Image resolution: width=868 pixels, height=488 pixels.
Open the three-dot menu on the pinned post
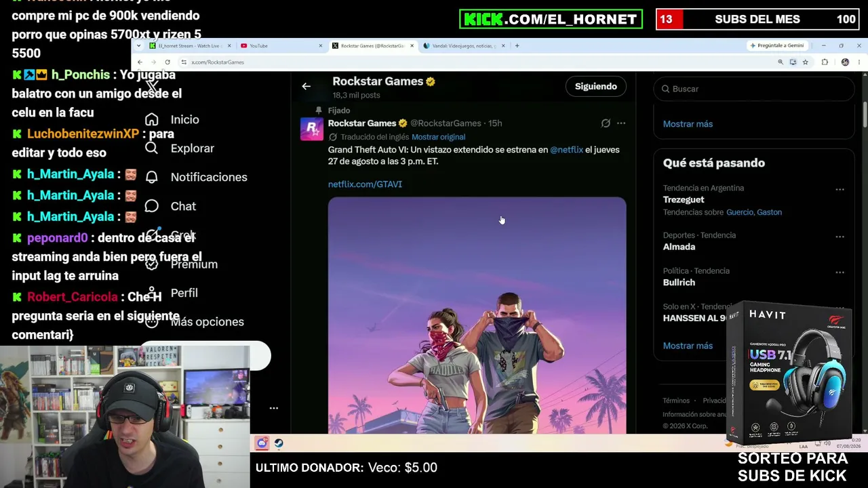click(x=621, y=123)
